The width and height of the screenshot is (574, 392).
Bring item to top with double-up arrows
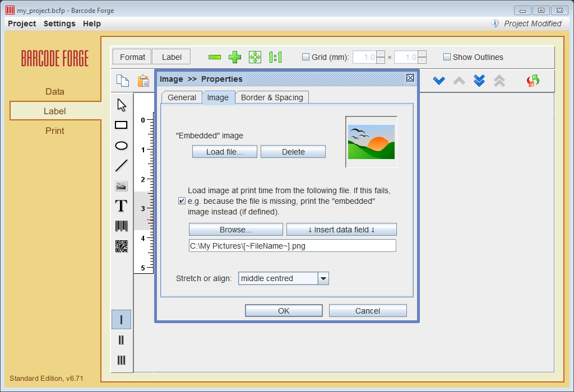[x=499, y=81]
